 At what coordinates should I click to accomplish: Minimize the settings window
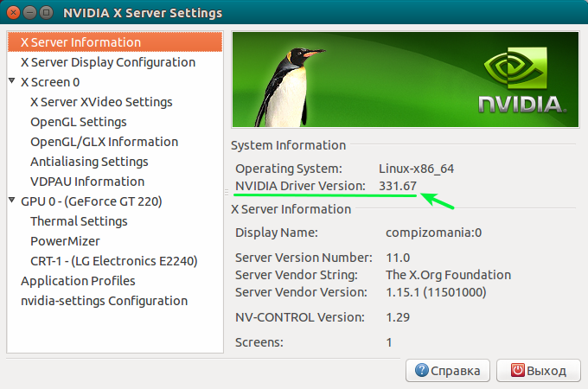pyautogui.click(x=29, y=13)
